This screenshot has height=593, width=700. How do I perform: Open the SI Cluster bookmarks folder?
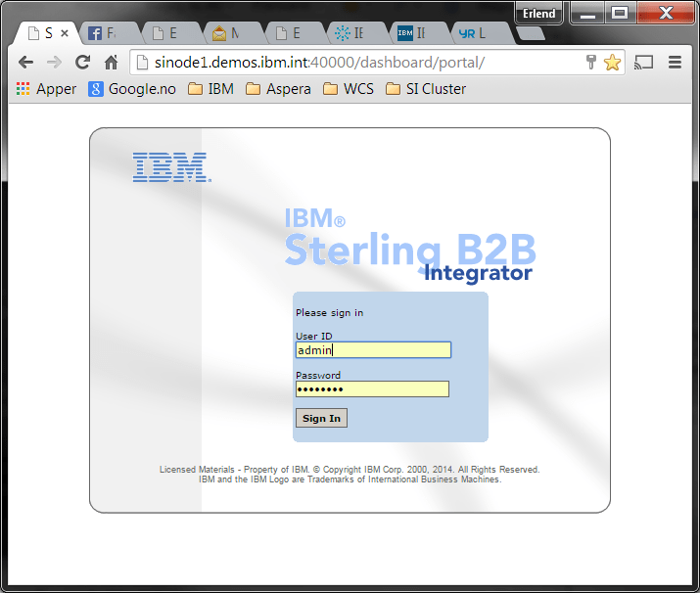pyautogui.click(x=426, y=89)
